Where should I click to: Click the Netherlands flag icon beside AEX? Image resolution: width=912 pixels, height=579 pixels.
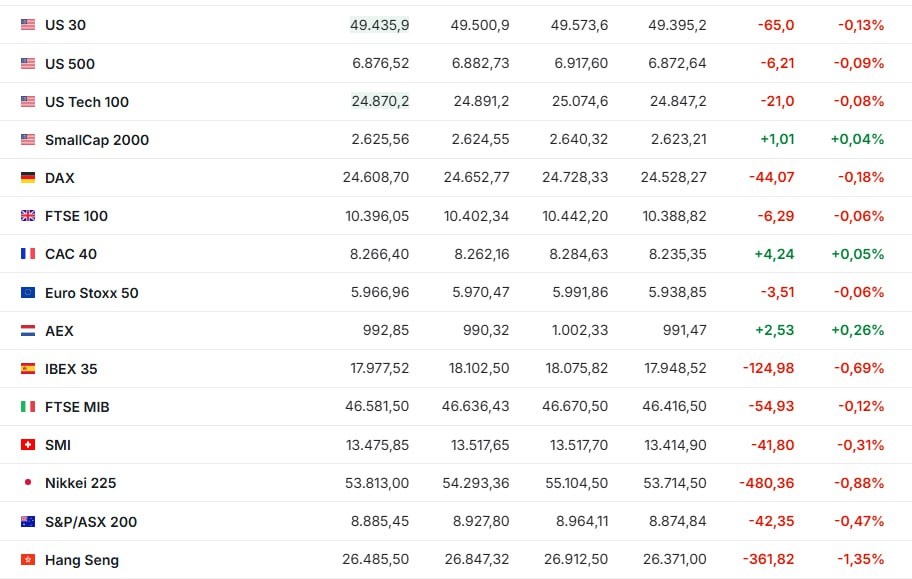[x=28, y=331]
